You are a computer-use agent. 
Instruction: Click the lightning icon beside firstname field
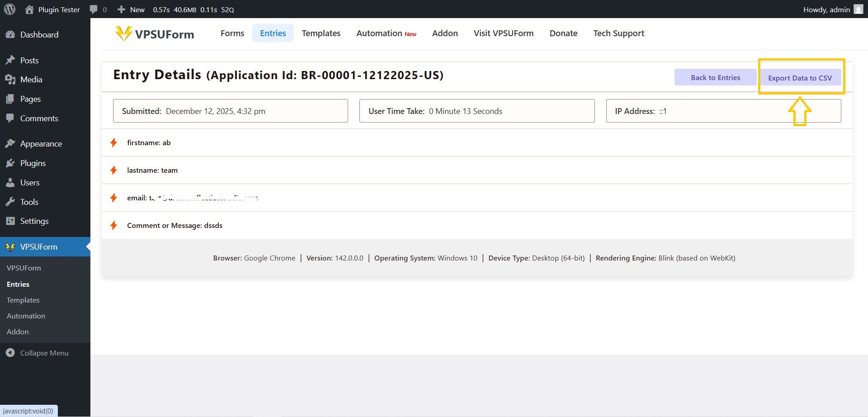point(113,142)
